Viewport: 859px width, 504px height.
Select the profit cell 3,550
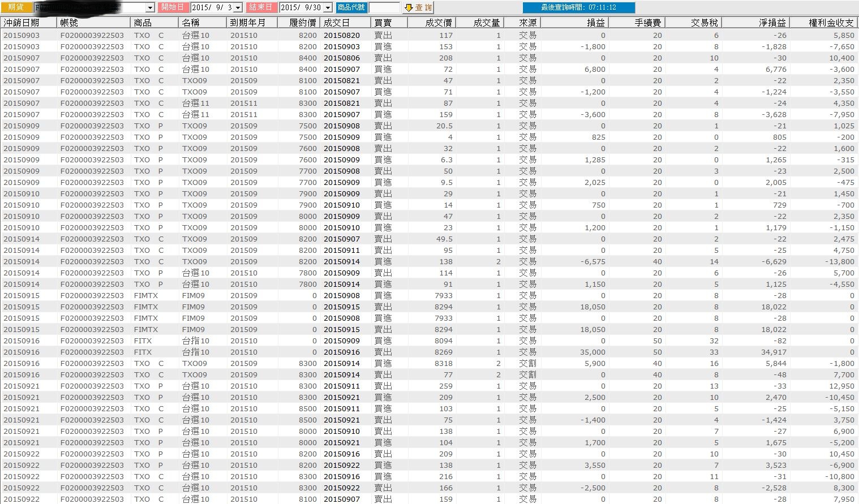point(595,465)
